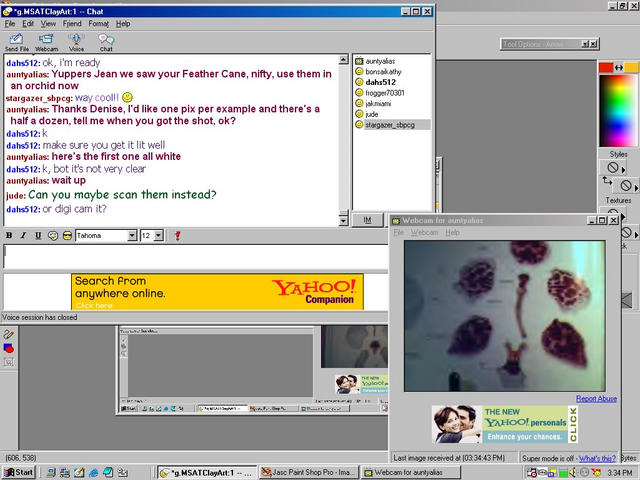Viewport: 640px width, 480px height.
Task: Switch to Webcam for auntyalias taskbar button
Action: [x=411, y=473]
